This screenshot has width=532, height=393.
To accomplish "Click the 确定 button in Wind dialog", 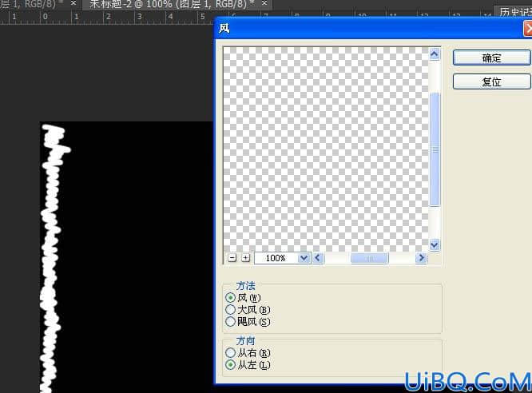I will pos(491,58).
